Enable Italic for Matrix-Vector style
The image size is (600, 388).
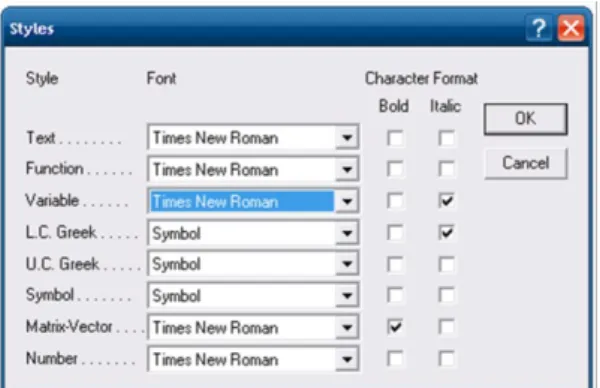click(x=447, y=327)
